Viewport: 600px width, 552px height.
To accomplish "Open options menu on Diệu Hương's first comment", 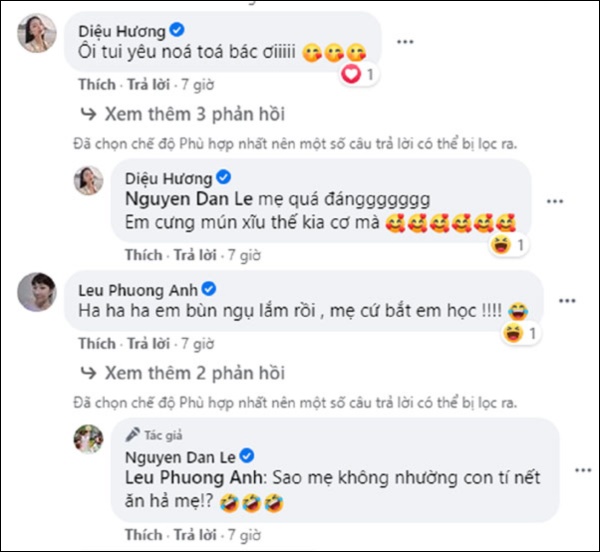I will pyautogui.click(x=405, y=41).
